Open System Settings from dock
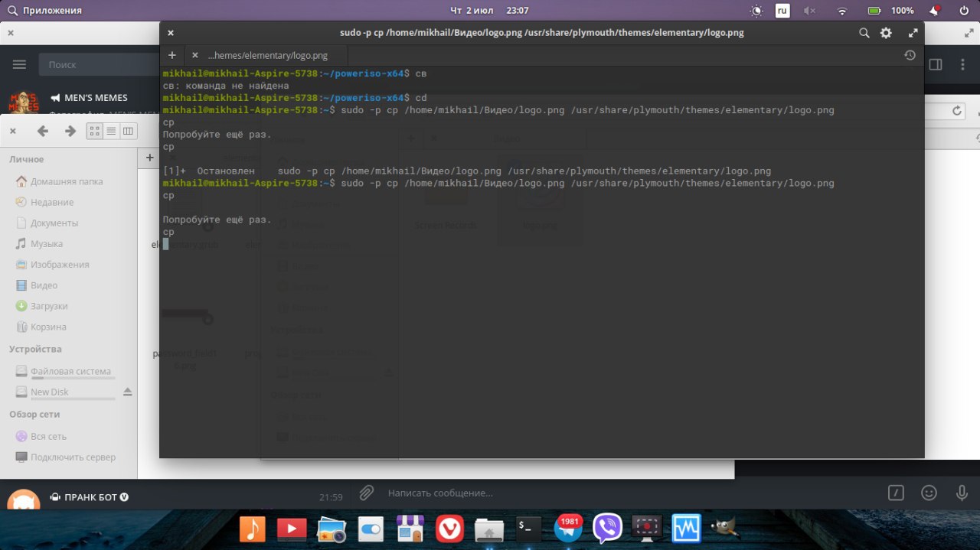Image resolution: width=980 pixels, height=550 pixels. (371, 529)
